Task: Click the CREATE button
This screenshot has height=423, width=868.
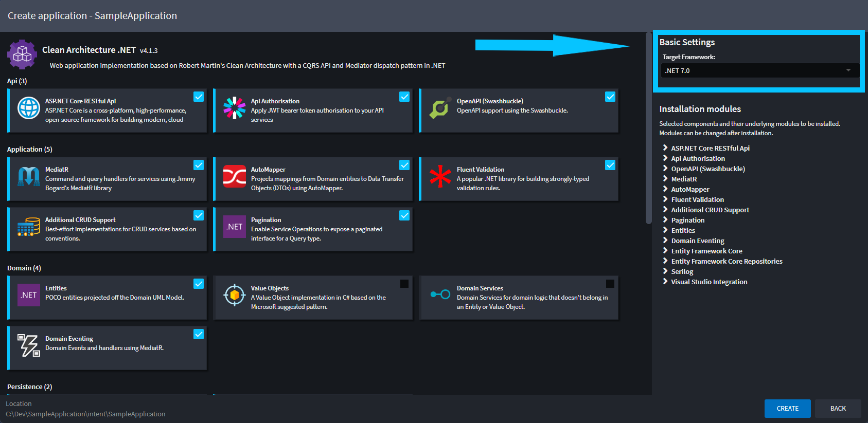Action: (787, 409)
